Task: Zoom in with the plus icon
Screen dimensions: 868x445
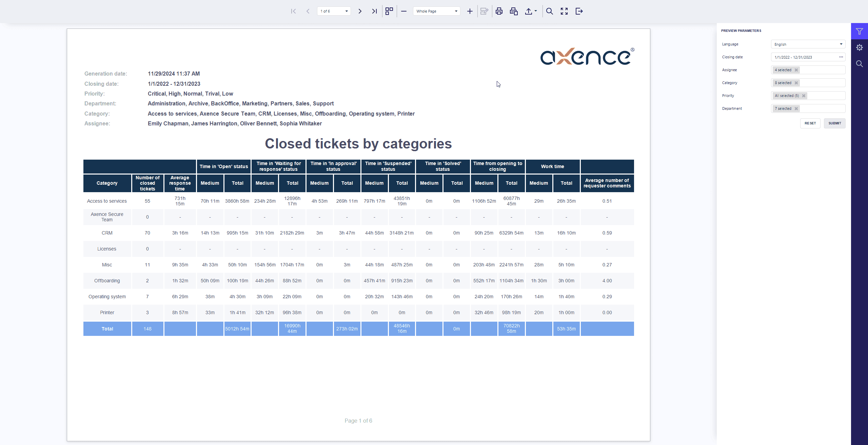Action: 470,11
